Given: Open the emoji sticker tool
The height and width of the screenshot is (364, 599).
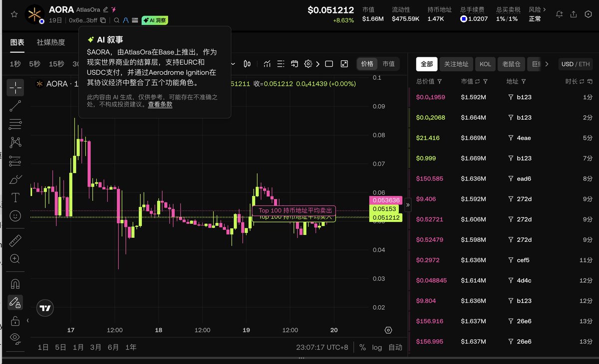Looking at the screenshot, I should (x=15, y=216).
